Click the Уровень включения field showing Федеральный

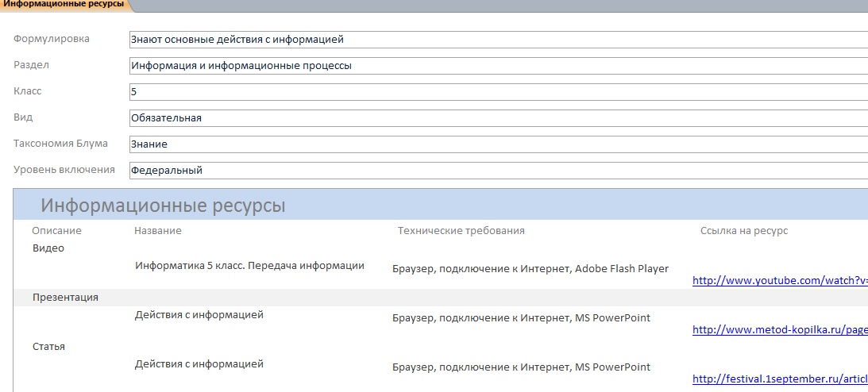coord(498,171)
